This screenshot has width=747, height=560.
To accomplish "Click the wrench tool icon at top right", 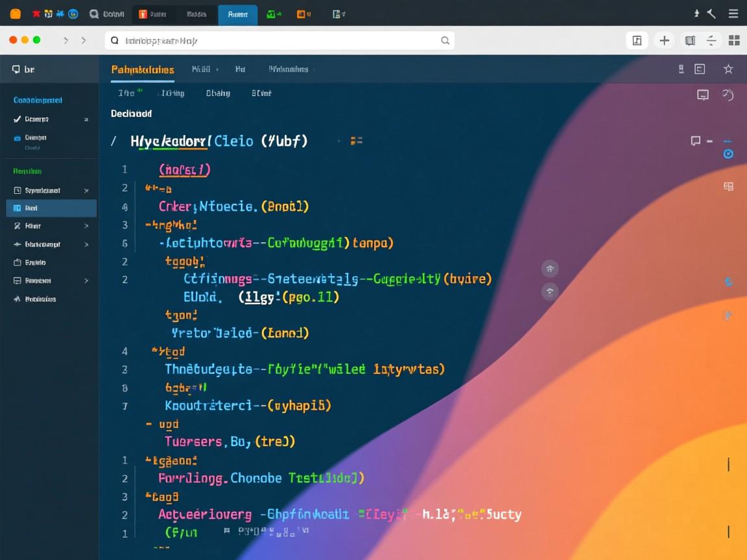I will (711, 14).
